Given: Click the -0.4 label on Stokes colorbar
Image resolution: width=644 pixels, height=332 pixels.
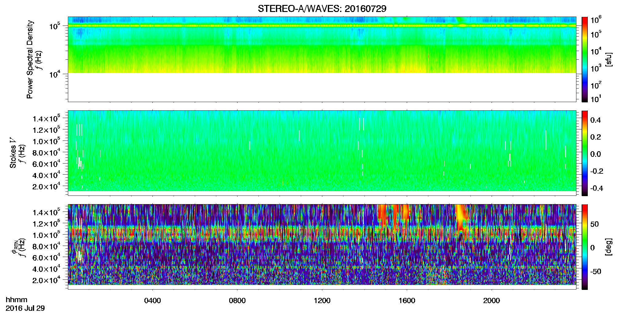Looking at the screenshot, I should 597,188.
